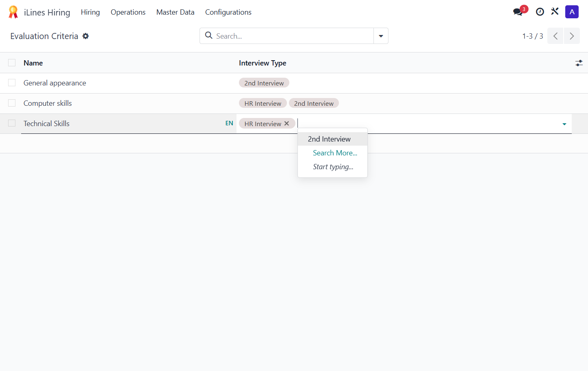Click the EN translate button

point(229,123)
